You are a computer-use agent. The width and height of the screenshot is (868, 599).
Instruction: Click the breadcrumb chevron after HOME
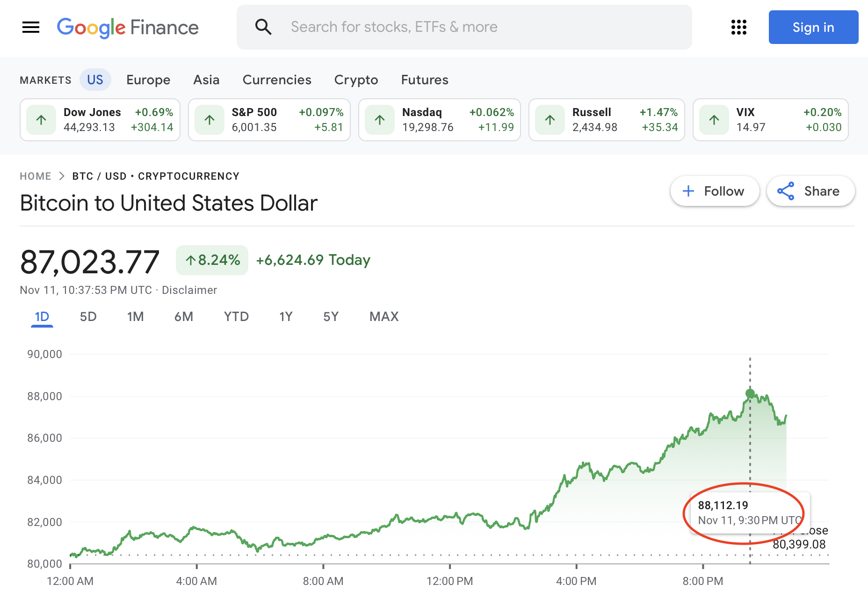click(x=62, y=176)
